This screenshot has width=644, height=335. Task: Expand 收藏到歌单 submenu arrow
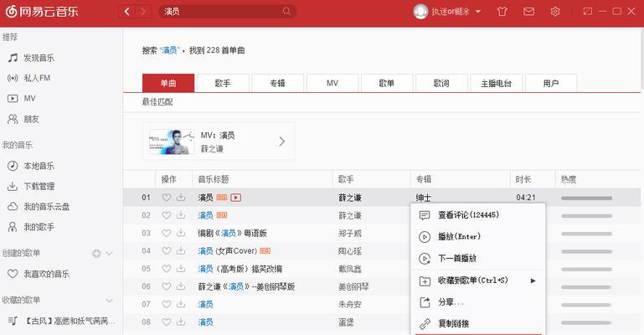[x=533, y=281]
